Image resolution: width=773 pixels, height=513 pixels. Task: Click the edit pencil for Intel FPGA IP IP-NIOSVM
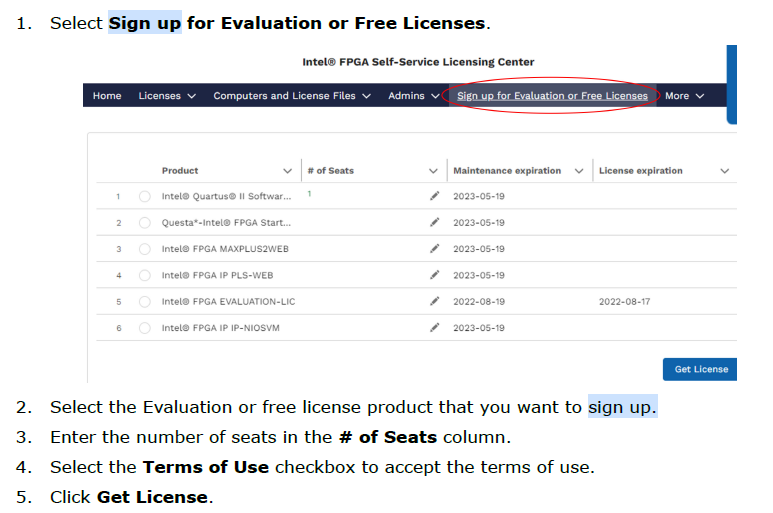click(434, 328)
